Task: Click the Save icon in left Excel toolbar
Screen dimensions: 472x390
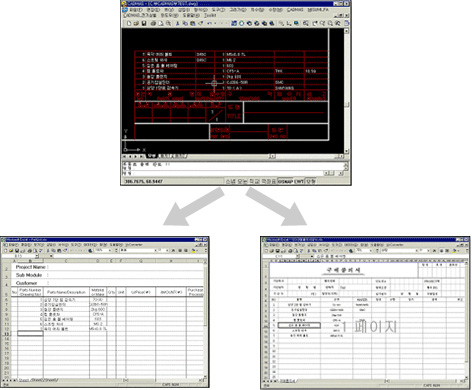Action: tap(17, 250)
